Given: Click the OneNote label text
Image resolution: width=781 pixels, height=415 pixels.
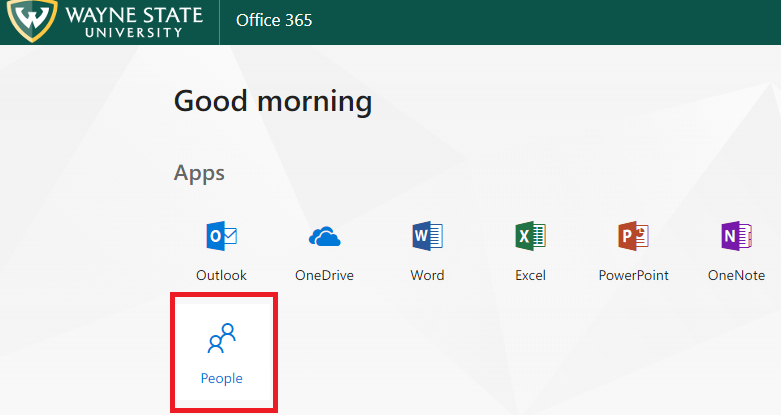Looking at the screenshot, I should [736, 275].
